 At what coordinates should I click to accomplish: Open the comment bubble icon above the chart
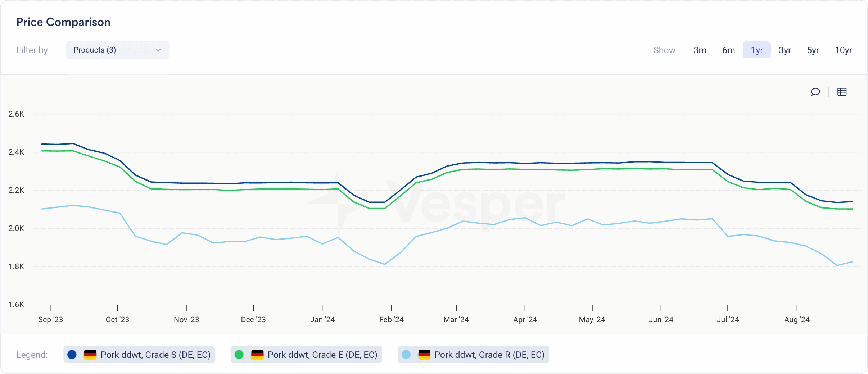(815, 92)
